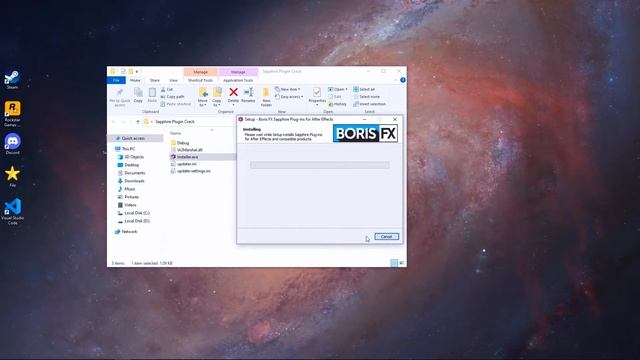This screenshot has width=640, height=360.
Task: Click the Copy ribbon button
Action: coord(138,95)
